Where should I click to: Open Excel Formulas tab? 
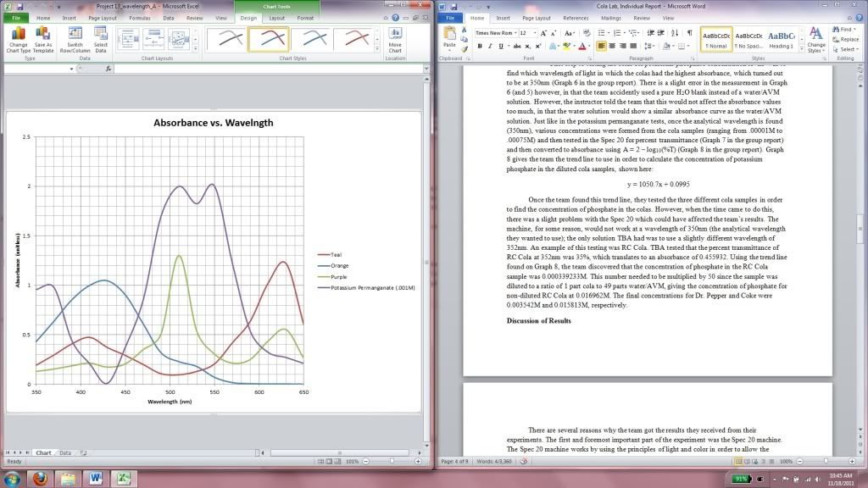140,18
